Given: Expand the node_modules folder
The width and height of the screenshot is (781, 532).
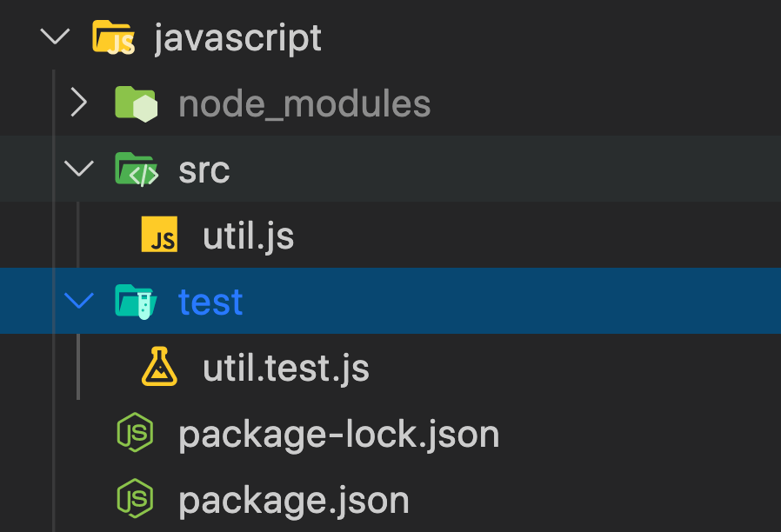Looking at the screenshot, I should click(x=78, y=103).
